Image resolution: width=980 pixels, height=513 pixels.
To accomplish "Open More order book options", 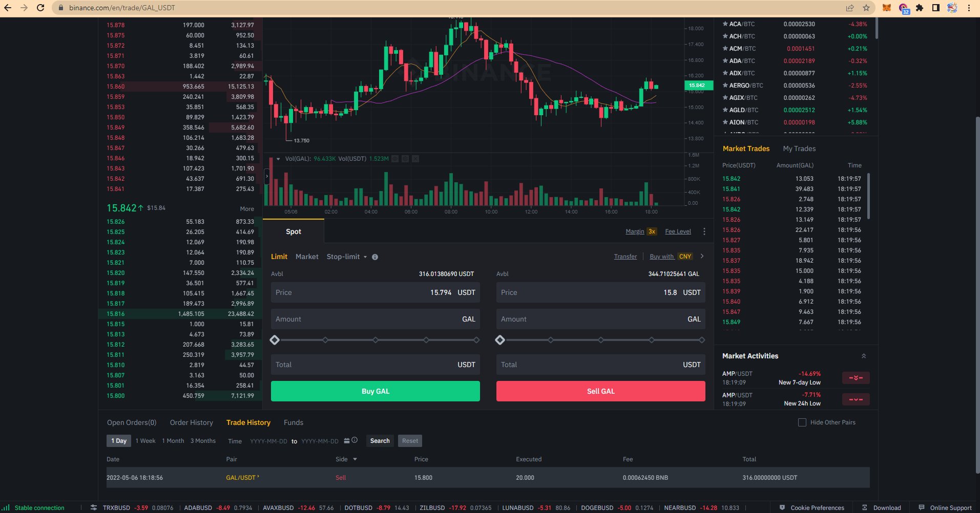I will [x=247, y=209].
